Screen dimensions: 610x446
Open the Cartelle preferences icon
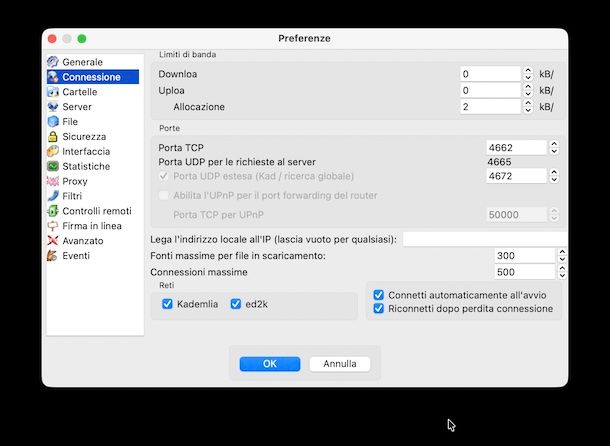53,92
